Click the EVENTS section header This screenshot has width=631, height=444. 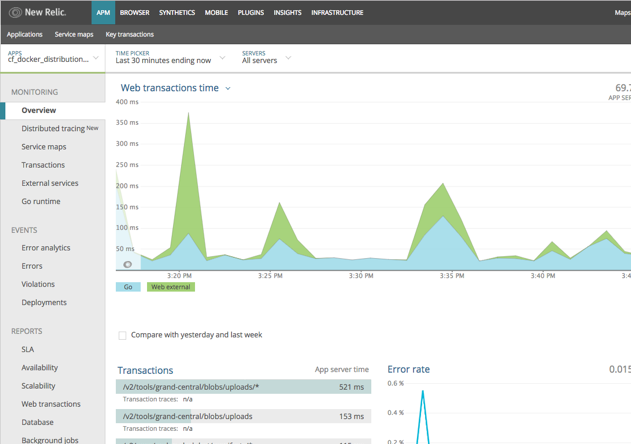(24, 230)
